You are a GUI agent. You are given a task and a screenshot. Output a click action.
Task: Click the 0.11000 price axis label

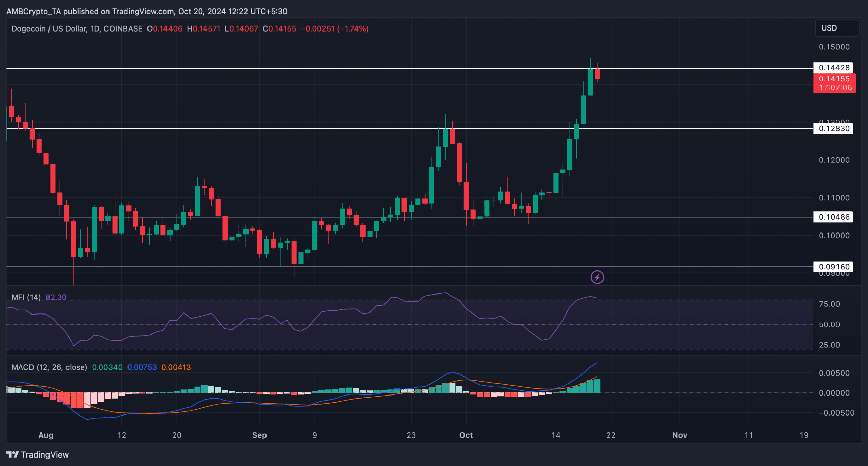click(x=834, y=198)
